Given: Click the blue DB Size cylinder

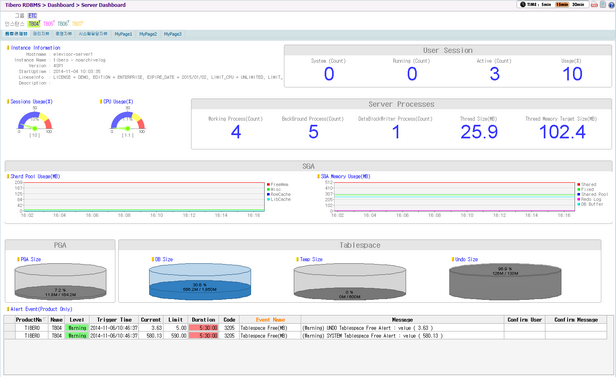Looking at the screenshot, I should 200,282.
